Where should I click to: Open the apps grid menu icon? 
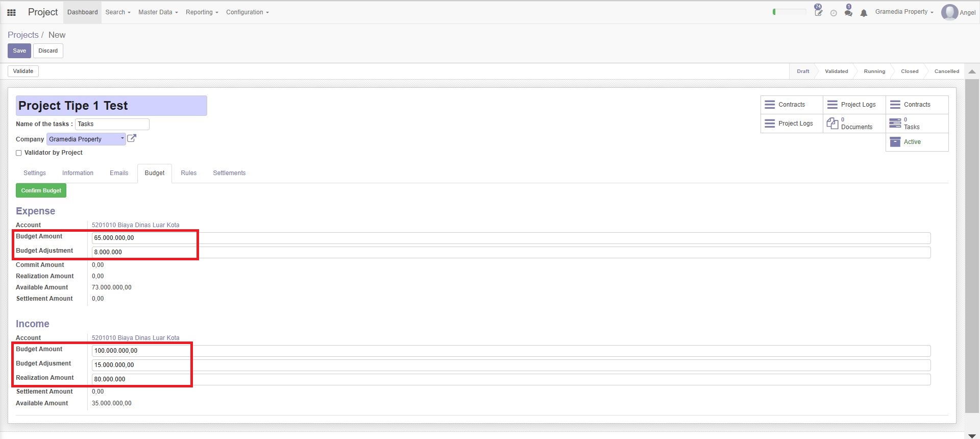pos(11,12)
